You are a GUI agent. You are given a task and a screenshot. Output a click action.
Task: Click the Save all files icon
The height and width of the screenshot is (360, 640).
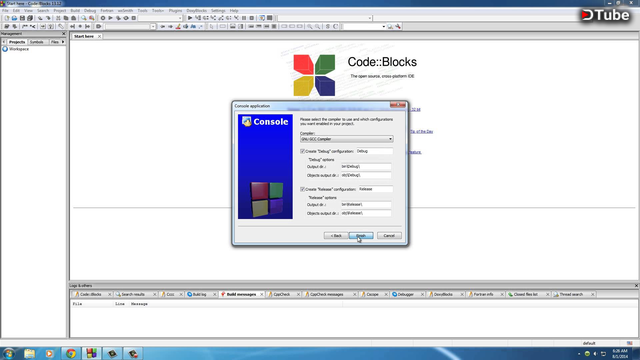coord(30,18)
